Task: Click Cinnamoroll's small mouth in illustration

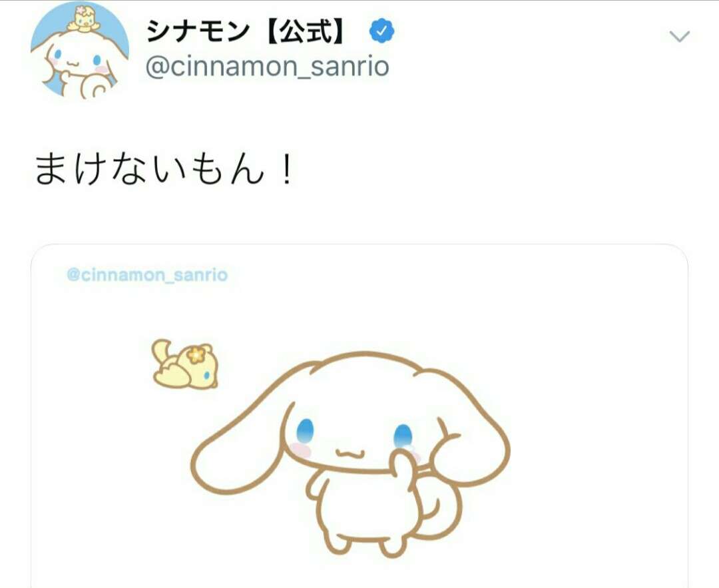Action: click(x=350, y=453)
